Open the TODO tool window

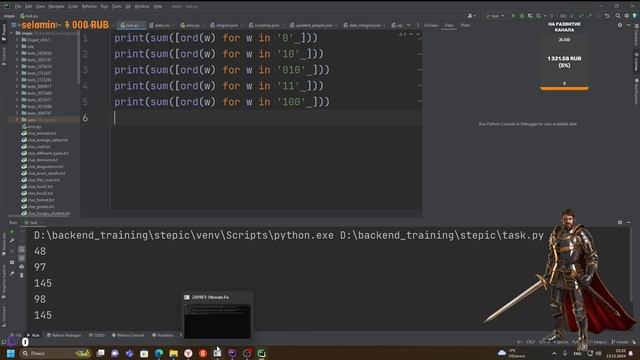(x=97, y=335)
